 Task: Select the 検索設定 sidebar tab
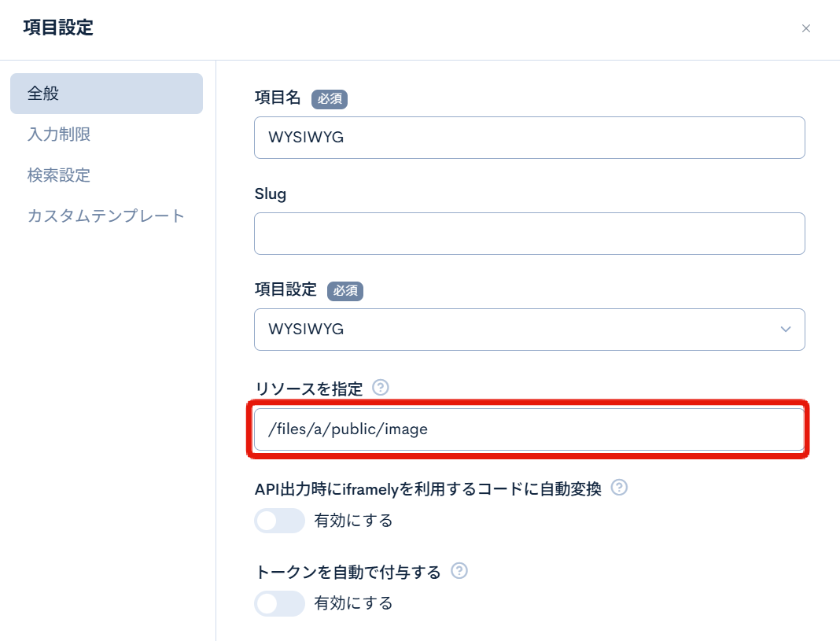pyautogui.click(x=59, y=175)
